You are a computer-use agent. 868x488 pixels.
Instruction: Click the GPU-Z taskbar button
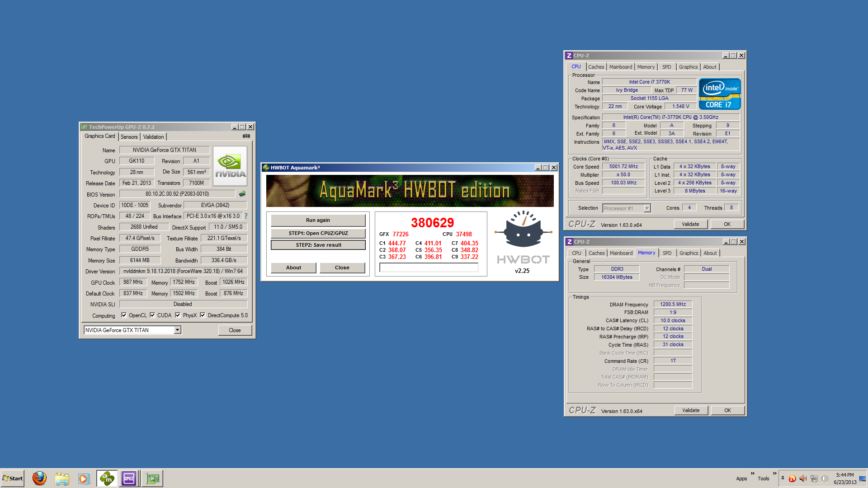152,478
